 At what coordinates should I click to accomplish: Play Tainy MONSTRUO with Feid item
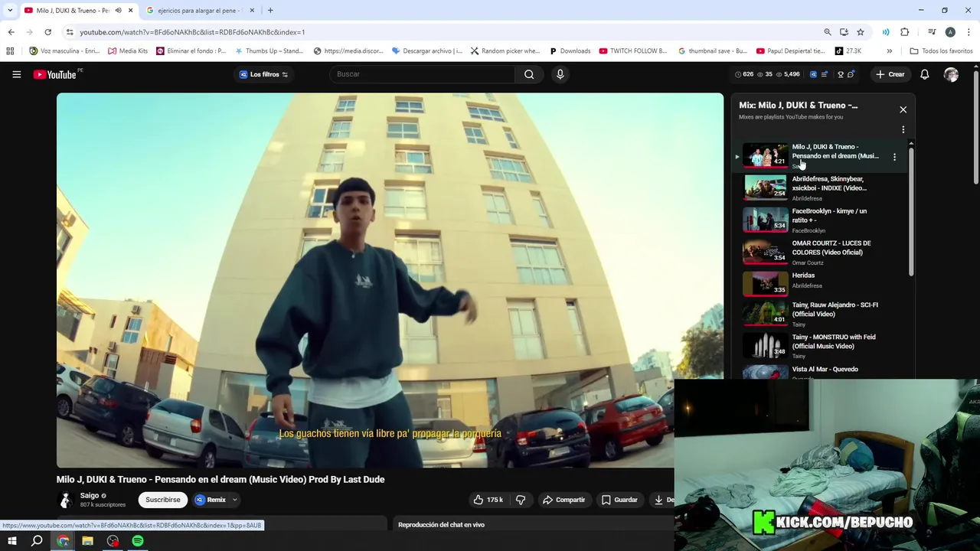coord(819,346)
